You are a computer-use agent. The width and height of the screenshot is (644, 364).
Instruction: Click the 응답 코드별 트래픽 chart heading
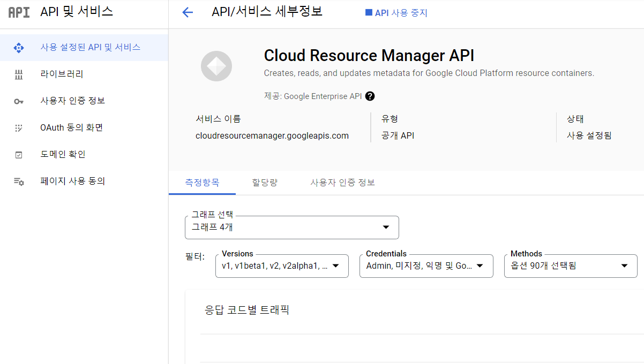point(247,309)
